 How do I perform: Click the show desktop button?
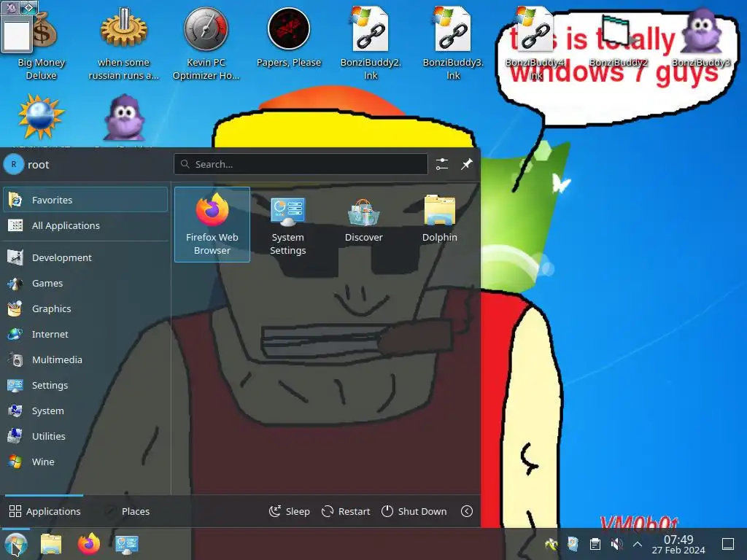point(728,544)
